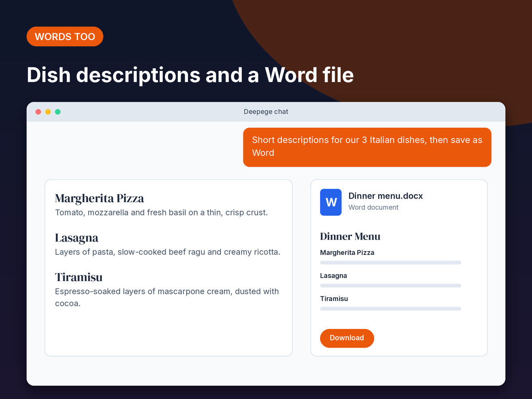Click 'Tiramisu' in the document preview

[334, 299]
